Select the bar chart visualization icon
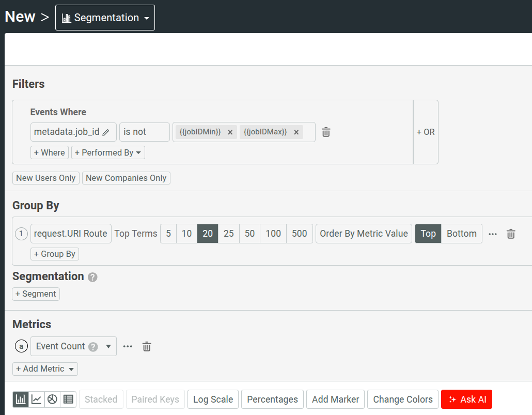 [20, 399]
